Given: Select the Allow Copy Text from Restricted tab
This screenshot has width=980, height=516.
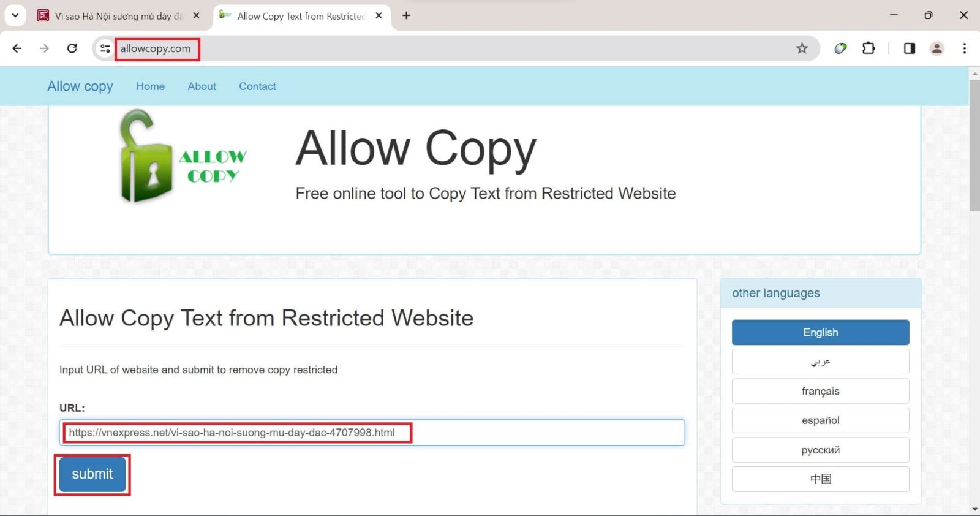Looking at the screenshot, I should click(301, 16).
